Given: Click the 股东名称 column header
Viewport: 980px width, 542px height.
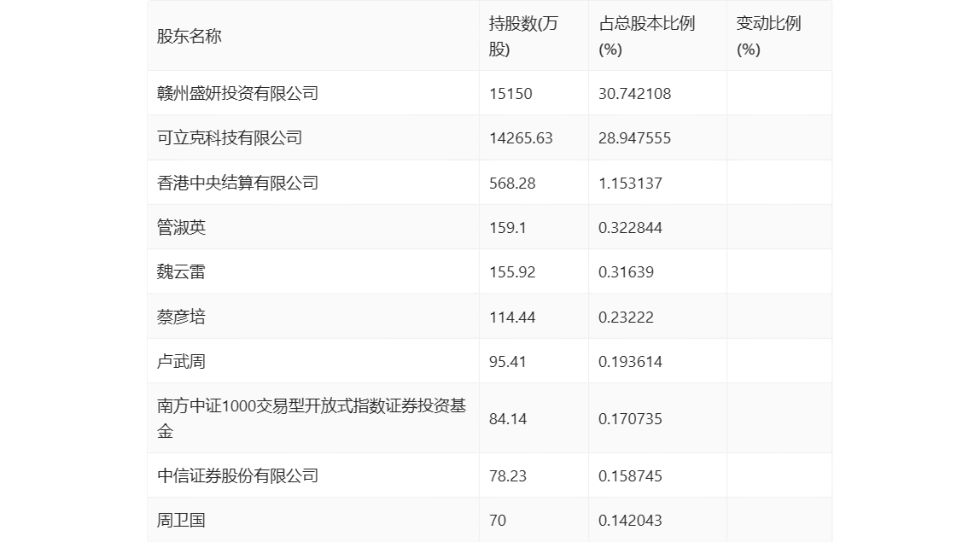Looking at the screenshot, I should point(189,36).
